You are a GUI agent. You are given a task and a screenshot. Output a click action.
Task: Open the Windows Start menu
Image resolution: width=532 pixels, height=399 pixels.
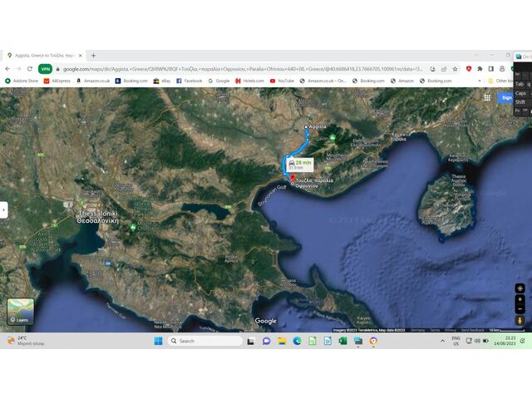(158, 341)
